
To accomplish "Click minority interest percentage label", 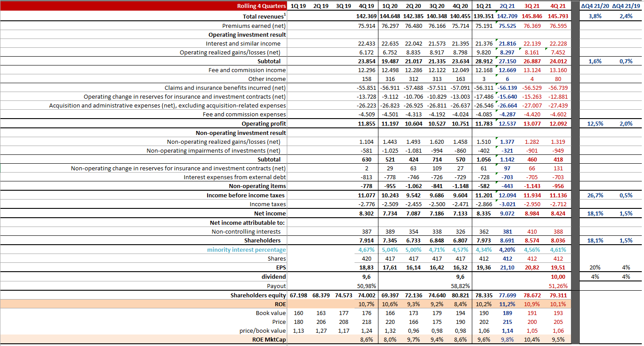I will coord(247,250).
